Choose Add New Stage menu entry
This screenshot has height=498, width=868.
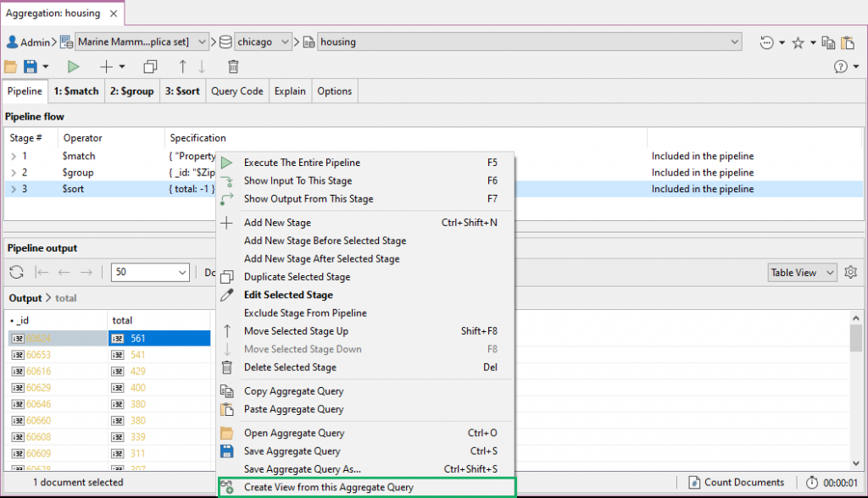point(366,223)
